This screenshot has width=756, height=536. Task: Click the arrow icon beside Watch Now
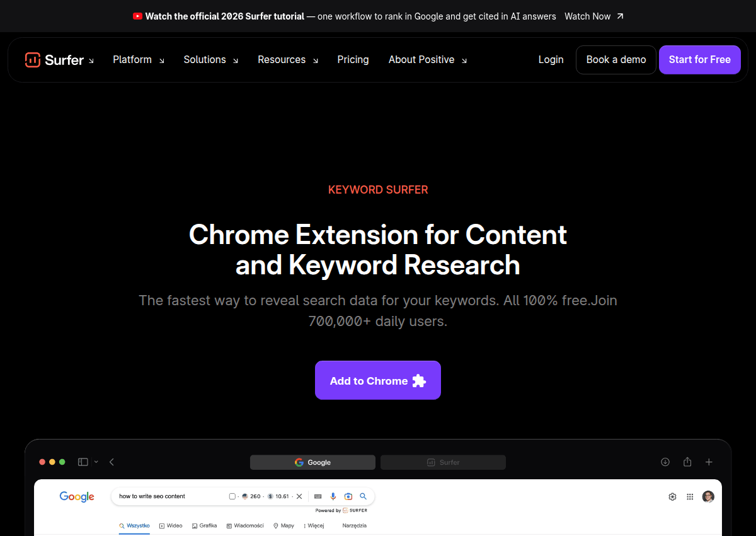tap(620, 16)
